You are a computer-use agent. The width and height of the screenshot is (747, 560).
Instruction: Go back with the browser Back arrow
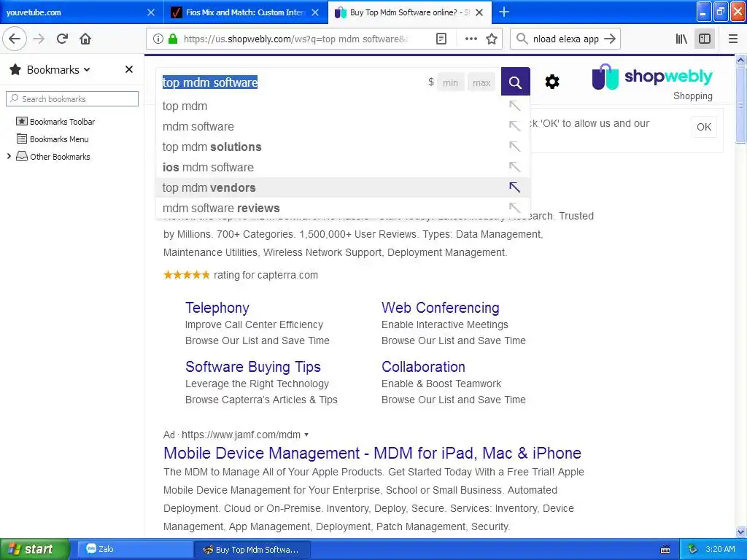click(15, 39)
